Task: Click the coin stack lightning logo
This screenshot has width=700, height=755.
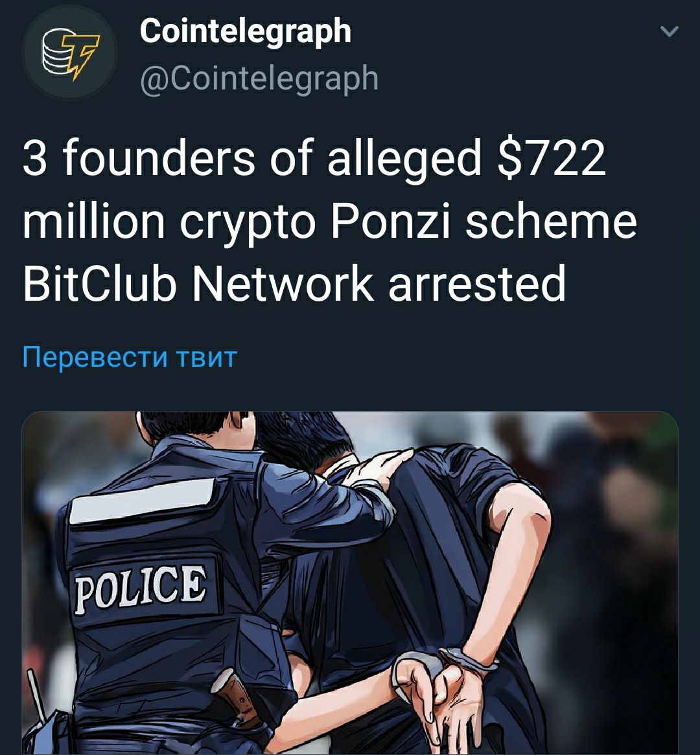Action: (71, 53)
